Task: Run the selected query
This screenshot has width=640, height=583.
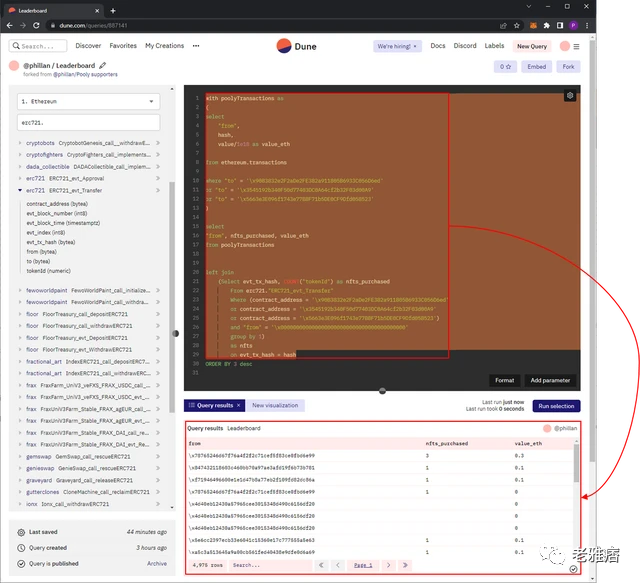Action: [556, 406]
